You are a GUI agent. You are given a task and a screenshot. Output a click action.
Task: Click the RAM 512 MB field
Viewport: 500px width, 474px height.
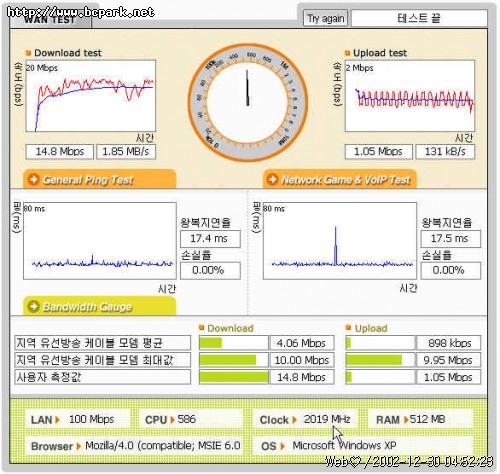click(420, 419)
